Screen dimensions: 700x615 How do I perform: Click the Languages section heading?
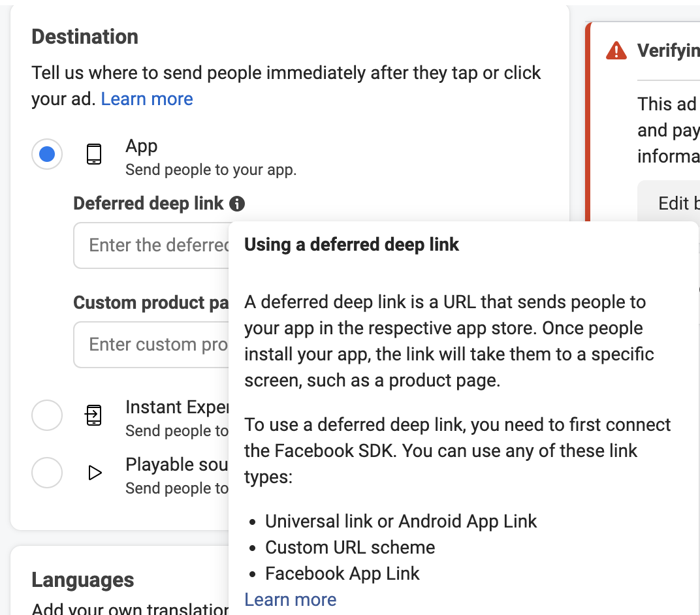tap(83, 580)
